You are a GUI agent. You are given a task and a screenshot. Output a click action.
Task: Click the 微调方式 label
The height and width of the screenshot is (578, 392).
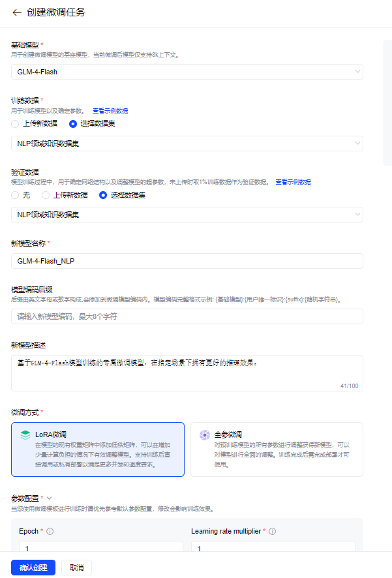pos(25,412)
